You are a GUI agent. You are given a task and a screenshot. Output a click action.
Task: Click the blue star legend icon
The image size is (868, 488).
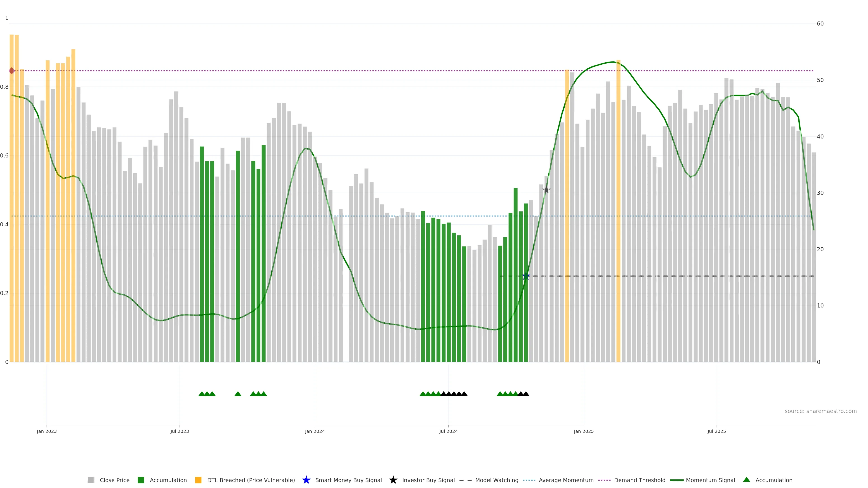[306, 480]
